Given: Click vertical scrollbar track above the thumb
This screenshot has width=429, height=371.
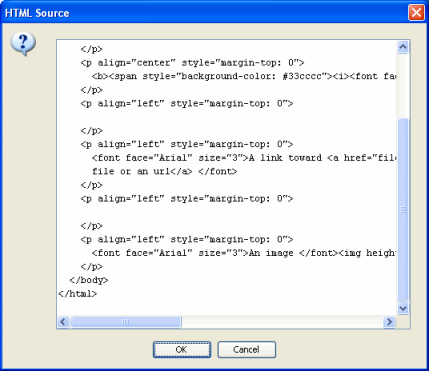Looking at the screenshot, I should pos(403,85).
